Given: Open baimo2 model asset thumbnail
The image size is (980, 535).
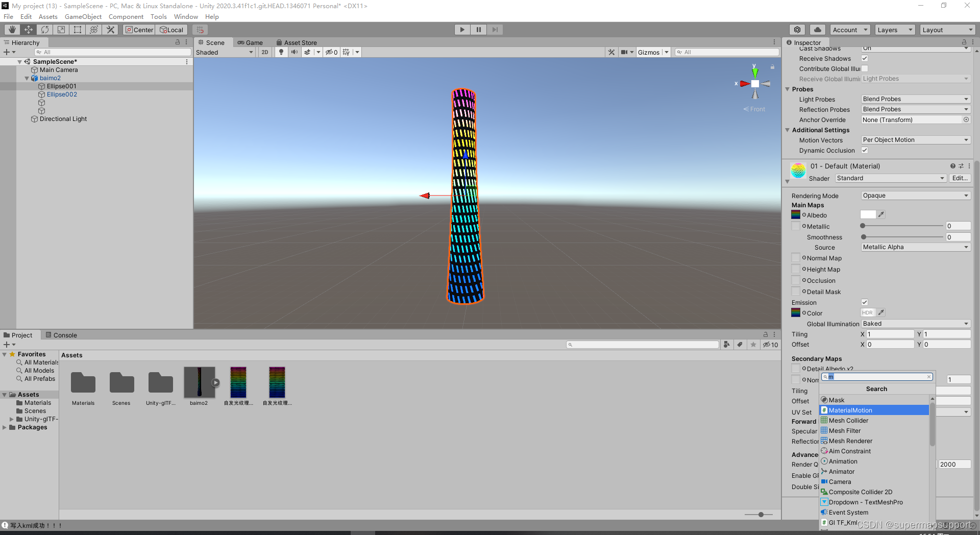Looking at the screenshot, I should 199,382.
